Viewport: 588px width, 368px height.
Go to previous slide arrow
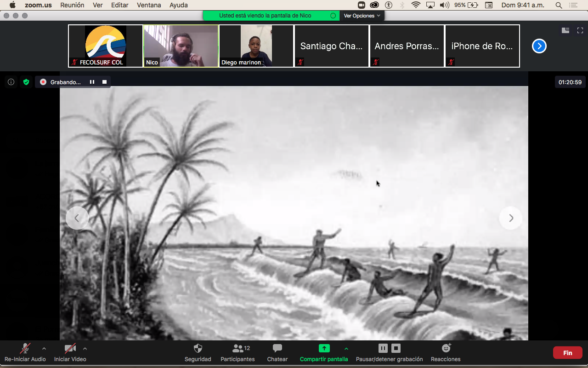(77, 218)
